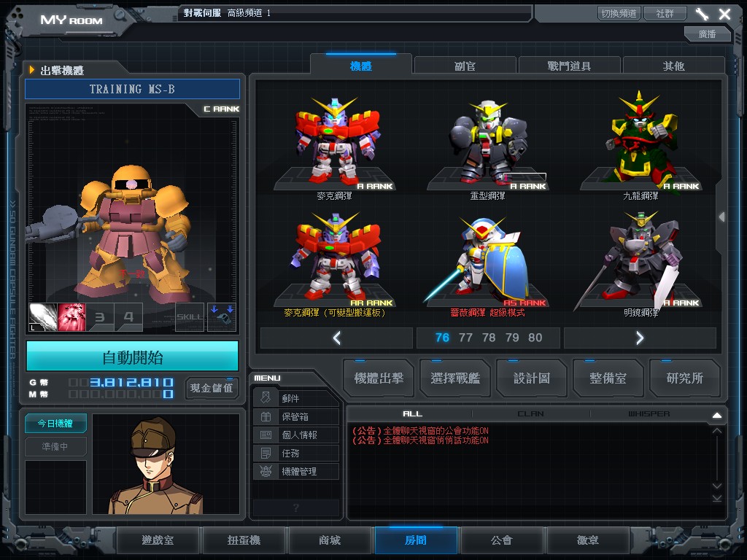Open the 個人情報 profile icon
The image size is (747, 560).
point(266,435)
